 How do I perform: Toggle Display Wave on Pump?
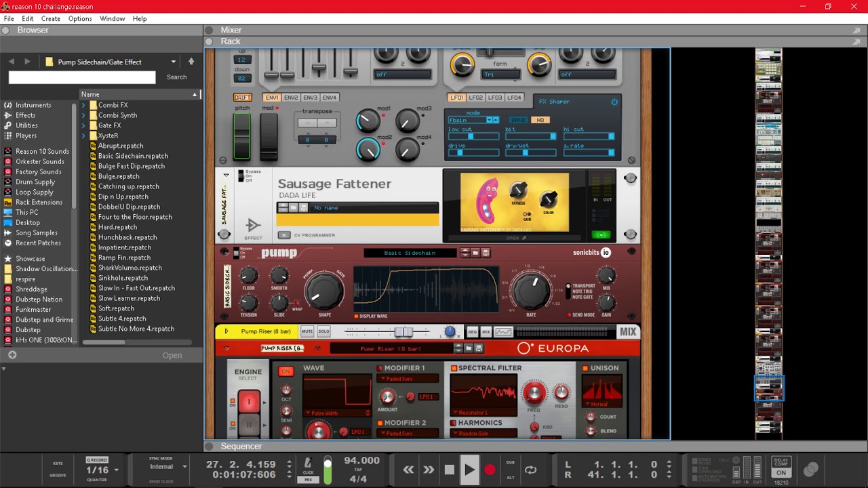tap(356, 316)
